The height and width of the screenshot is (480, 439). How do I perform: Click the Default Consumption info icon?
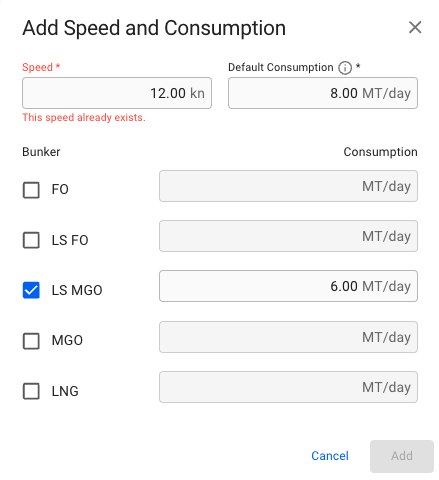(x=345, y=68)
